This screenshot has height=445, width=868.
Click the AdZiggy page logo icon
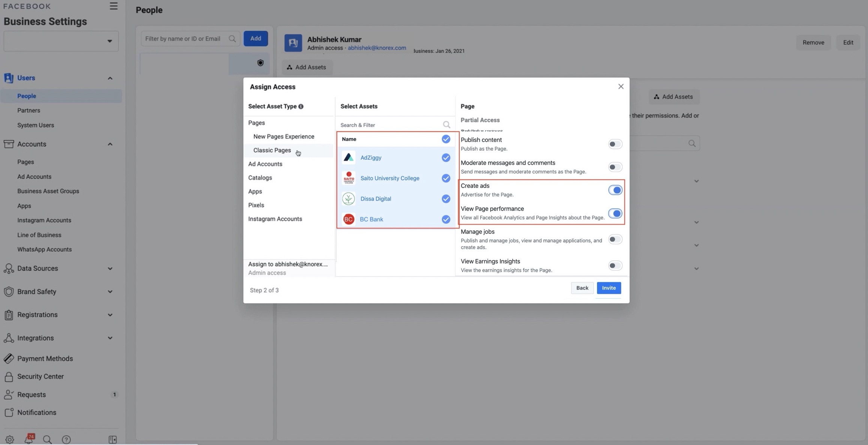[349, 158]
